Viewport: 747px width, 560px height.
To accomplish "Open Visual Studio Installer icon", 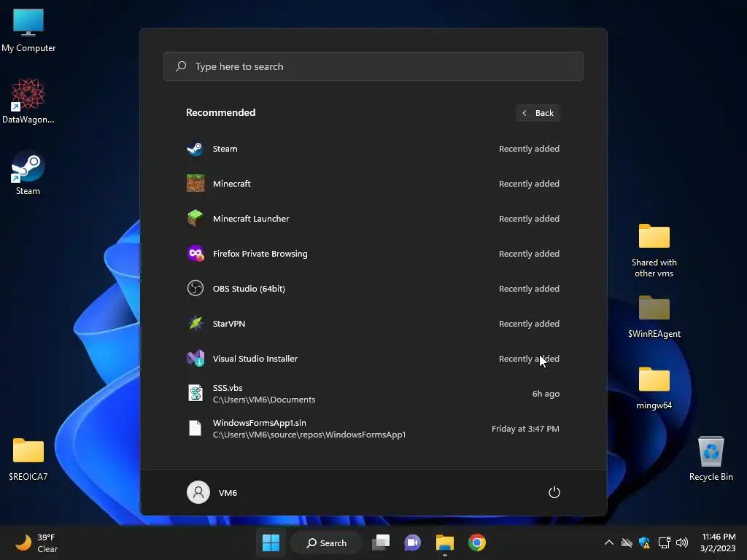I will click(x=196, y=358).
